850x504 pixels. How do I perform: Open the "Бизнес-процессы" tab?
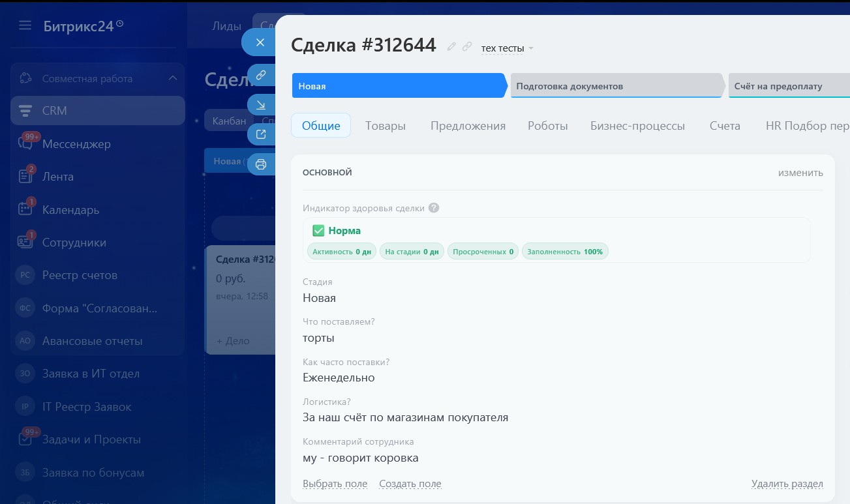637,126
